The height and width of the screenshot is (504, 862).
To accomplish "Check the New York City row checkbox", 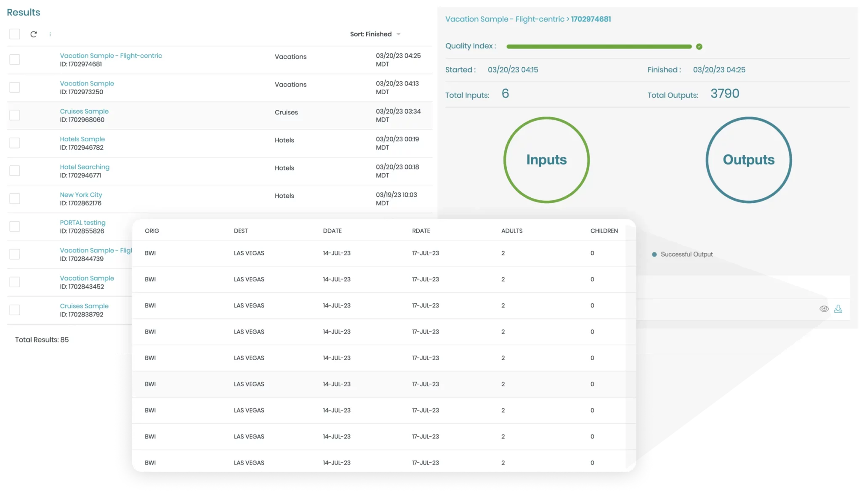I will pos(15,198).
